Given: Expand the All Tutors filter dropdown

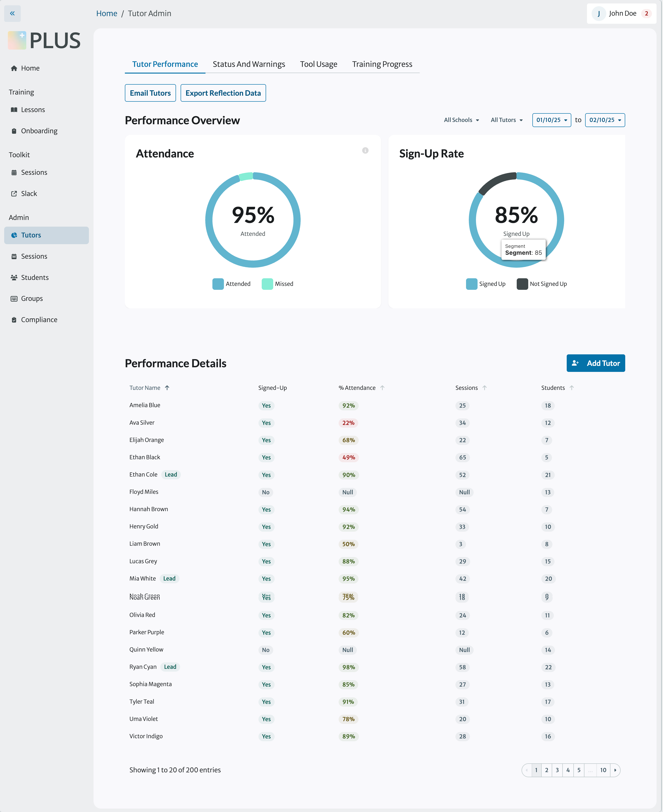Looking at the screenshot, I should (506, 120).
